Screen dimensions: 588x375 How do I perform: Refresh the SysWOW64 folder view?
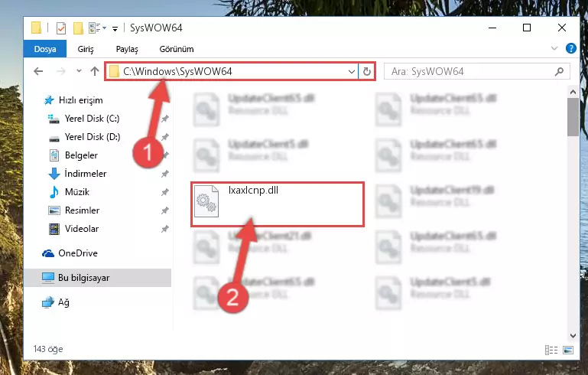tap(367, 71)
